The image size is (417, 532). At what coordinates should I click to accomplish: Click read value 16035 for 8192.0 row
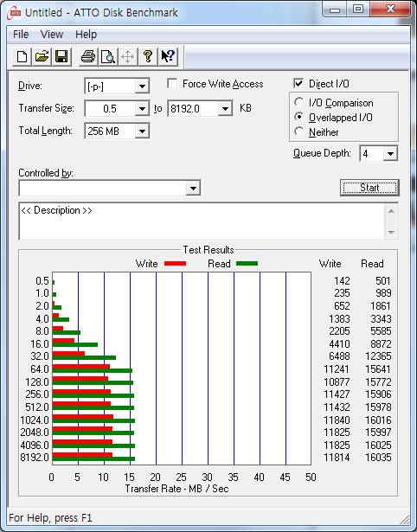point(378,458)
